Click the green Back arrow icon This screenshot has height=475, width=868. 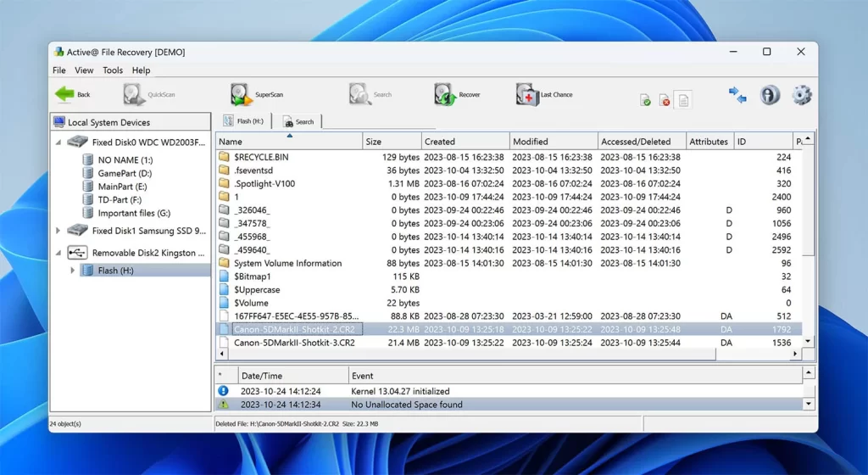click(x=64, y=94)
